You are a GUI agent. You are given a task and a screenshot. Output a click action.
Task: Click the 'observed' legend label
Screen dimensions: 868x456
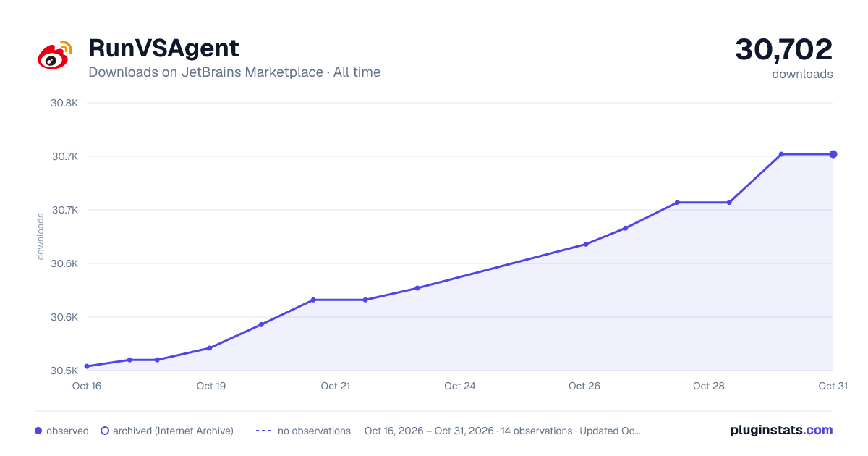67,431
